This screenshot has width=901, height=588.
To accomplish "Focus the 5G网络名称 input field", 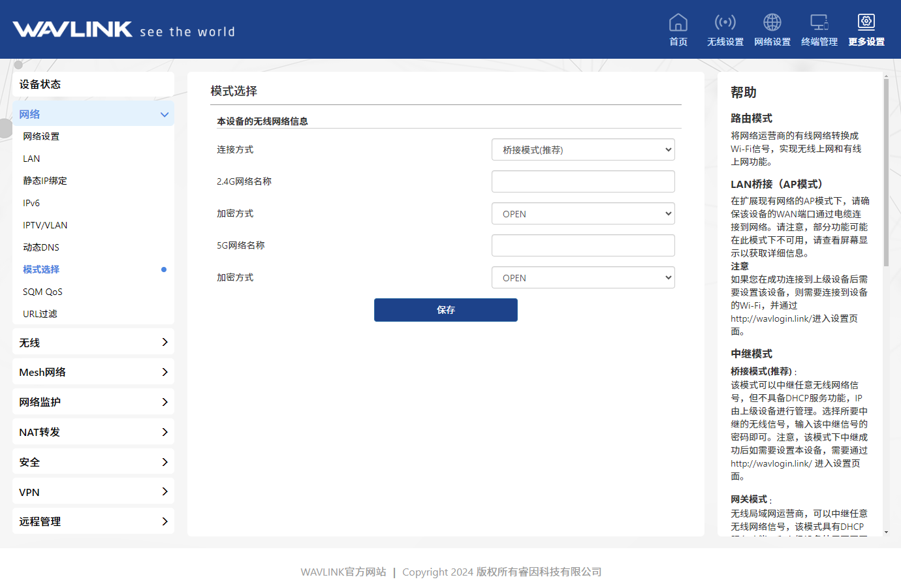I will coord(582,246).
